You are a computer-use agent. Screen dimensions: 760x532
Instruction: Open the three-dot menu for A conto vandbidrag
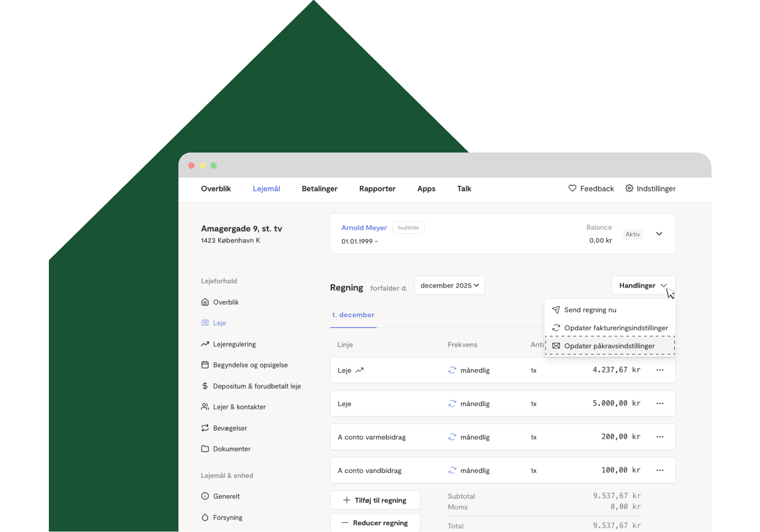[x=660, y=470]
